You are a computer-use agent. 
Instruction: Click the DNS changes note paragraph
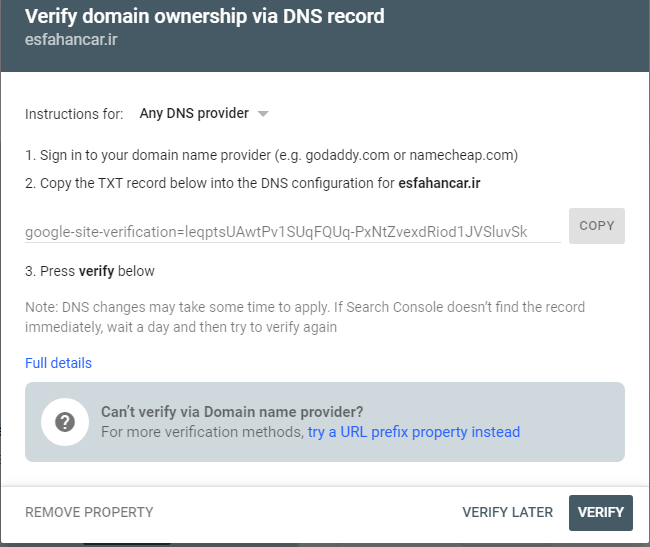tap(305, 316)
